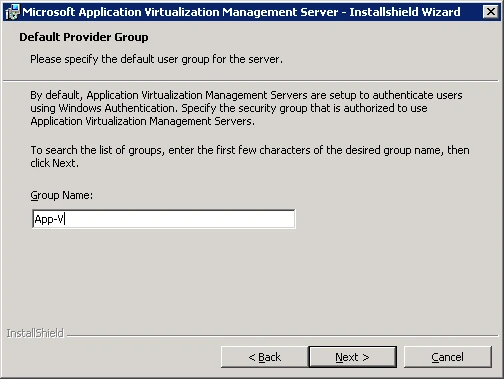504x379 pixels.
Task: Close the InstallShield Wizard window
Action: [490, 12]
